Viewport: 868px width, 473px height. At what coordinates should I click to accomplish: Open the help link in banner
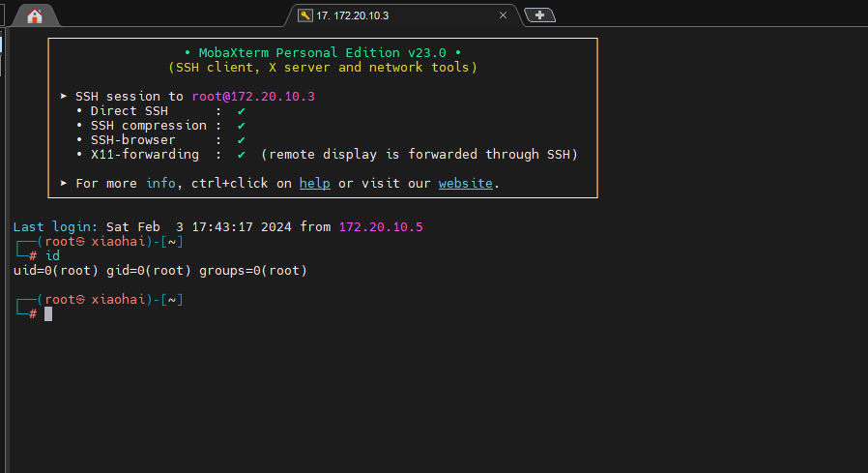pyautogui.click(x=314, y=184)
